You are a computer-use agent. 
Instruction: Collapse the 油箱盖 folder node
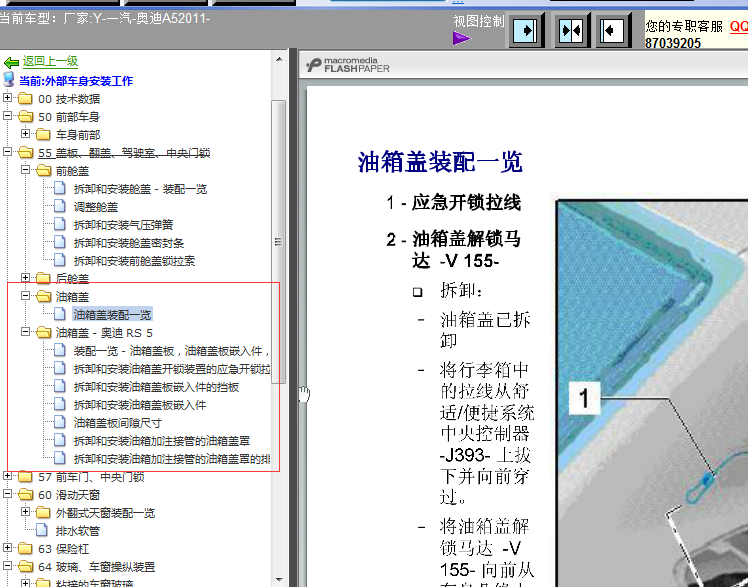click(25, 296)
